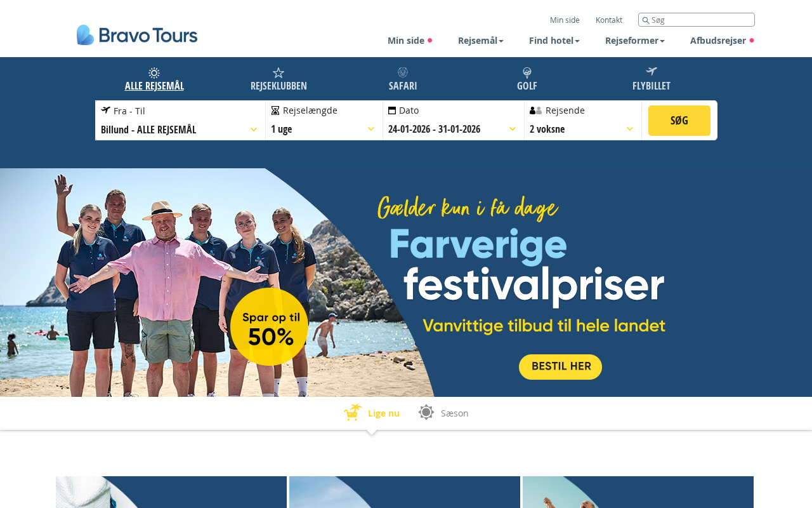
Task: Choose the lion icon for Safari
Action: [403, 72]
